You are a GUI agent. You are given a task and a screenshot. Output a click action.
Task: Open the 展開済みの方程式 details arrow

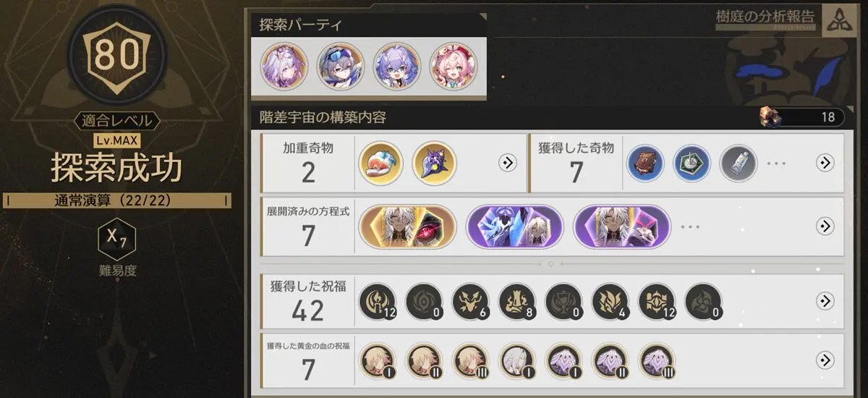tap(825, 226)
